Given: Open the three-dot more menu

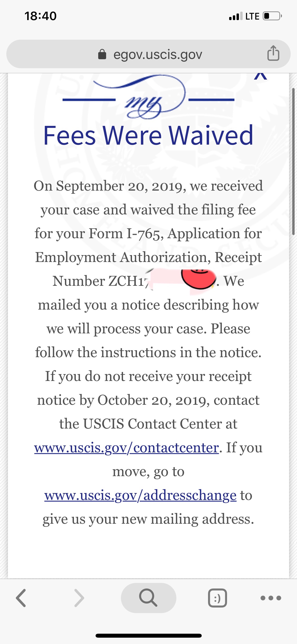Looking at the screenshot, I should click(x=271, y=598).
